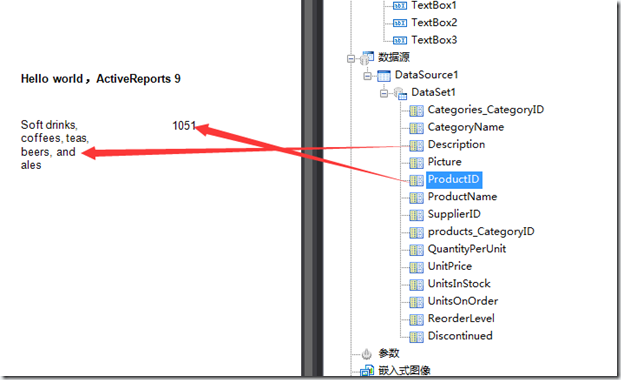The image size is (621, 380).
Task: Click the field icon beside ReorderLevel
Action: click(416, 320)
